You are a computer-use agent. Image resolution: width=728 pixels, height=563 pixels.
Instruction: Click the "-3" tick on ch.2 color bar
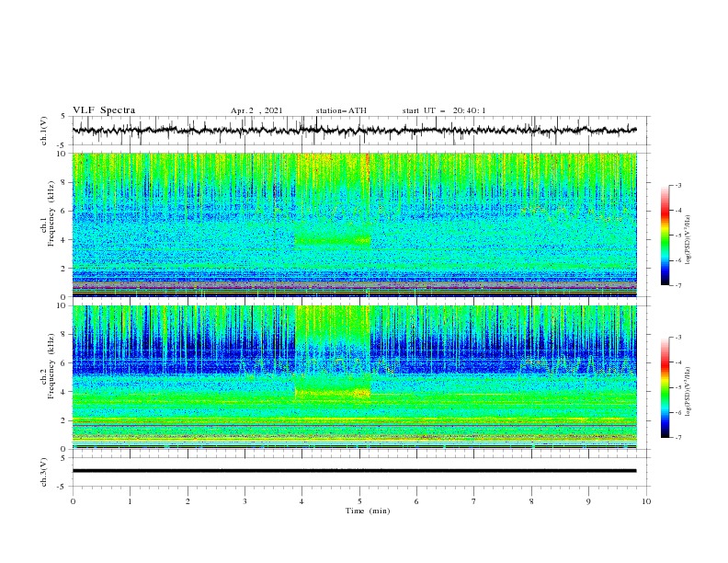click(x=677, y=338)
